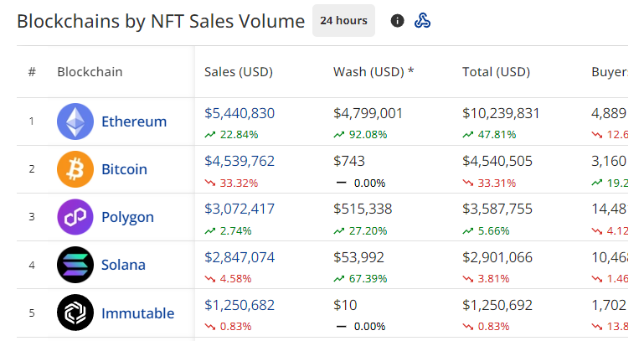Select Immutable wash value $10
This screenshot has height=341, width=644.
345,305
